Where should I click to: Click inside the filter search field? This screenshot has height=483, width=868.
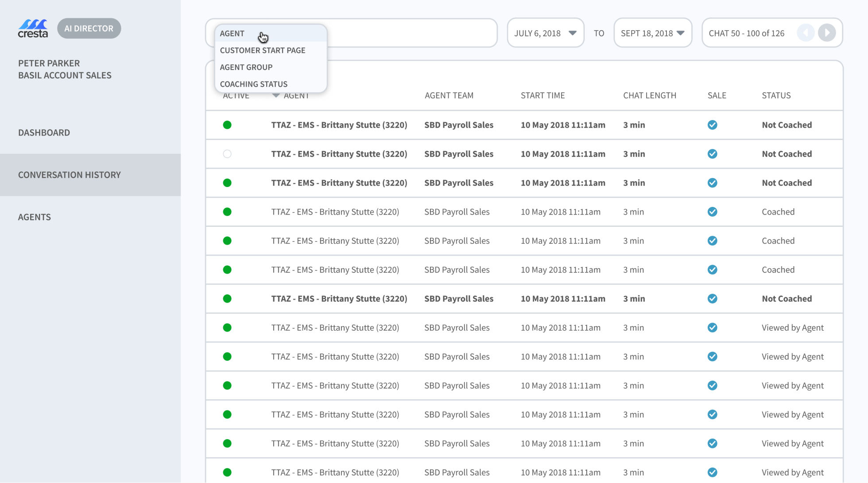coord(412,33)
